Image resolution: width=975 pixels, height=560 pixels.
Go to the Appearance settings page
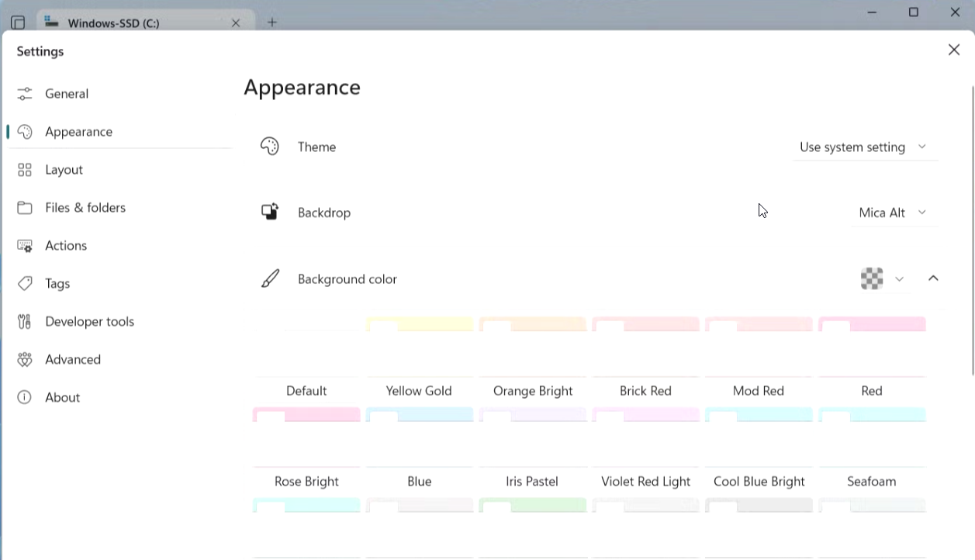click(x=78, y=132)
